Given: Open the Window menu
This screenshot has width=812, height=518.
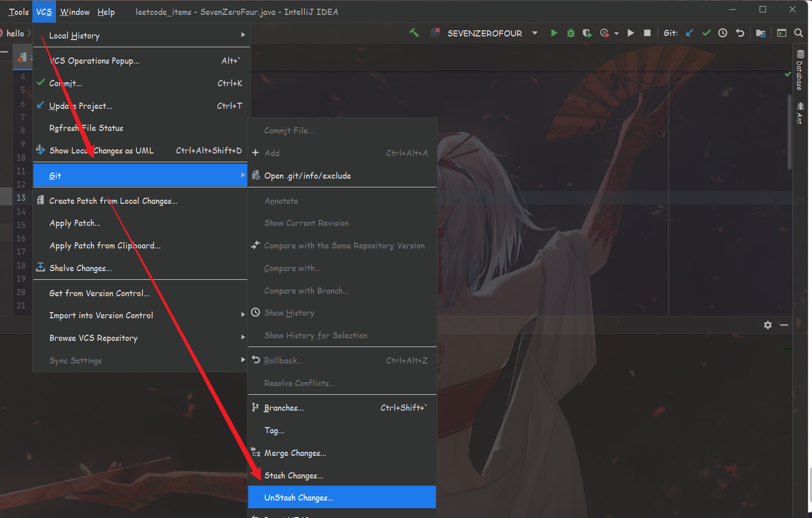Looking at the screenshot, I should point(75,12).
